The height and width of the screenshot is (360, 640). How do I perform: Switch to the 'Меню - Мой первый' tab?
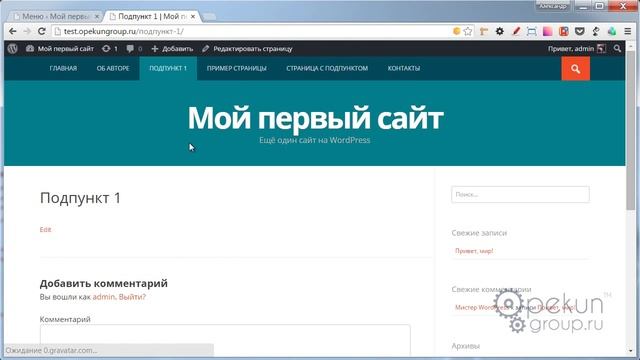(x=55, y=16)
